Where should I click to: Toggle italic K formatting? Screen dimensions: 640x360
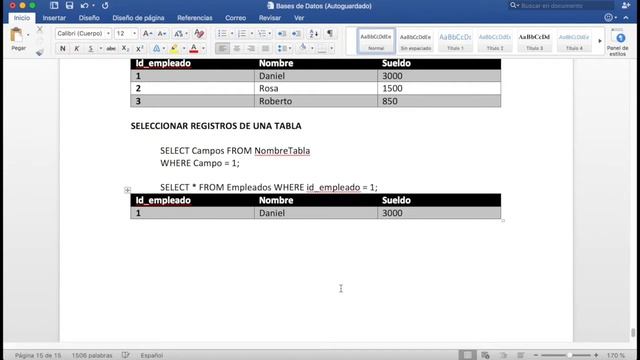[x=76, y=49]
